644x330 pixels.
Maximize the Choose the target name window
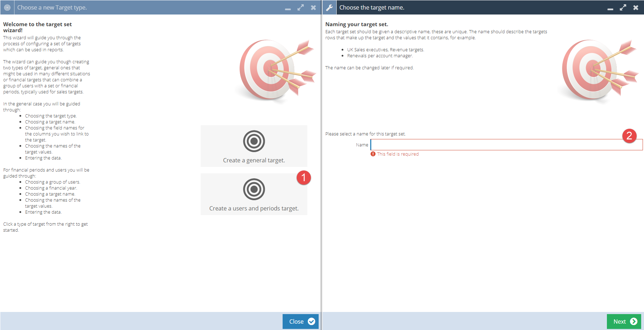[x=623, y=7]
